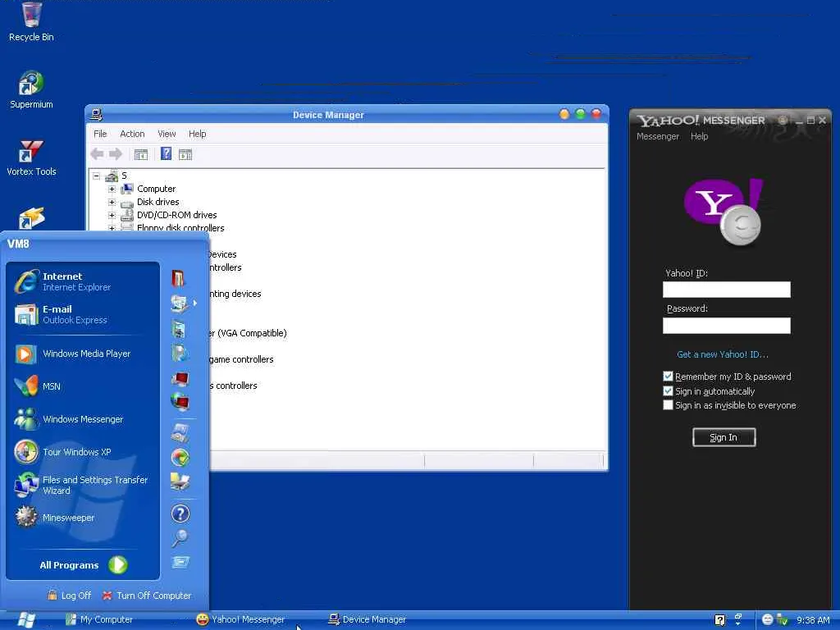The width and height of the screenshot is (840, 630).
Task: Click Turn Off Computer in Start menu
Action: click(146, 596)
